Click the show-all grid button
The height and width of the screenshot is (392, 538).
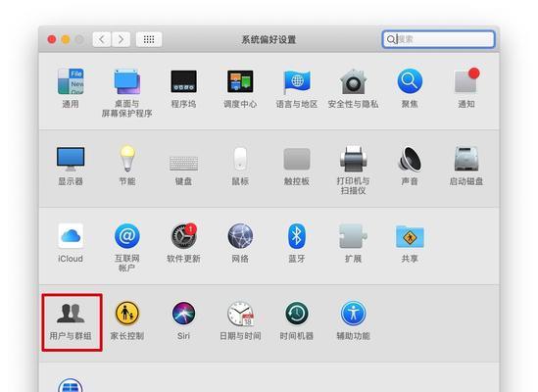tap(149, 39)
